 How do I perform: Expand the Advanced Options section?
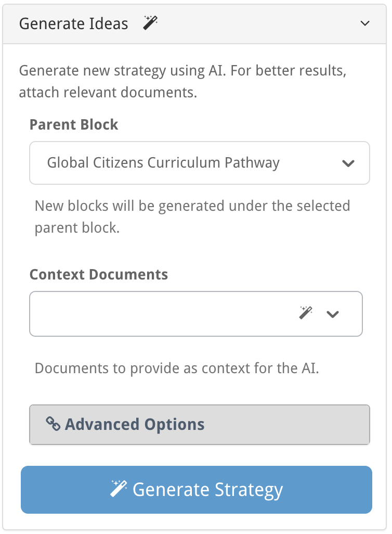200,425
